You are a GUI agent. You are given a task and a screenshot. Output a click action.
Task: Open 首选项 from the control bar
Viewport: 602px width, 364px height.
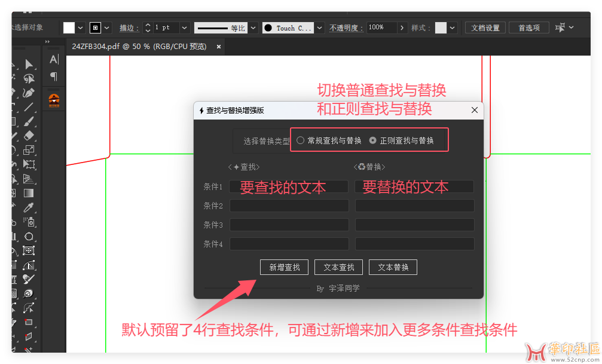pyautogui.click(x=529, y=27)
